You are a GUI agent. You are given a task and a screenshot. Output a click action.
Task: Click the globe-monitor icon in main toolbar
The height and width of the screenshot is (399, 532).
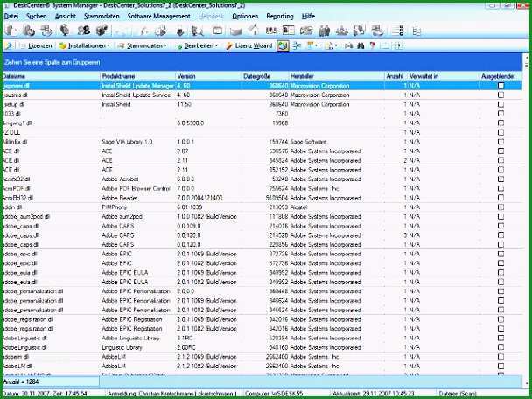click(x=65, y=31)
